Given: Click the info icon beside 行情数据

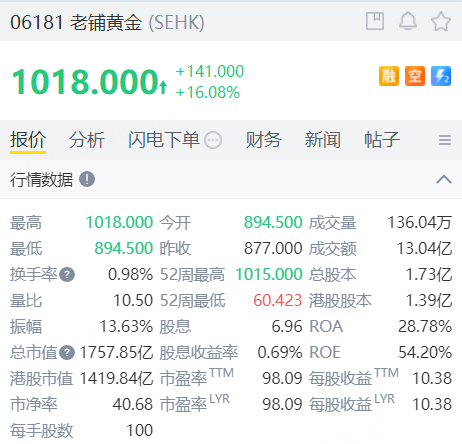Looking at the screenshot, I should pyautogui.click(x=87, y=179).
